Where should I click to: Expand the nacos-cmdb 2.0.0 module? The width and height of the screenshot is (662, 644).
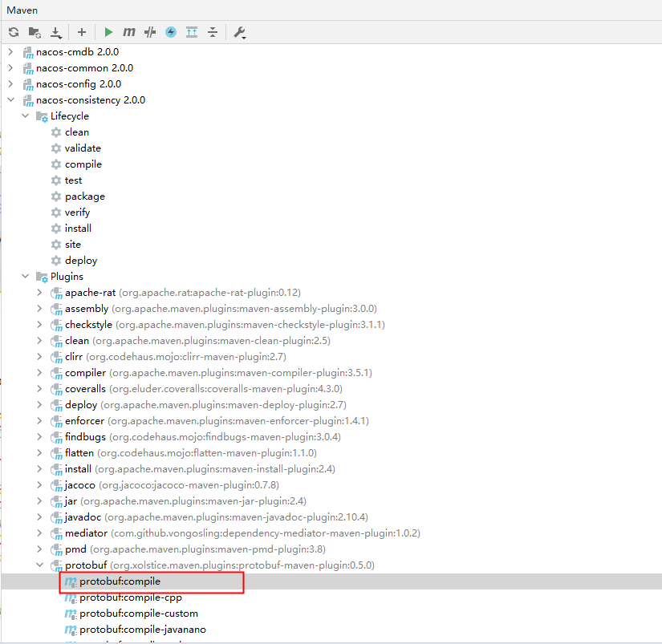[x=11, y=52]
